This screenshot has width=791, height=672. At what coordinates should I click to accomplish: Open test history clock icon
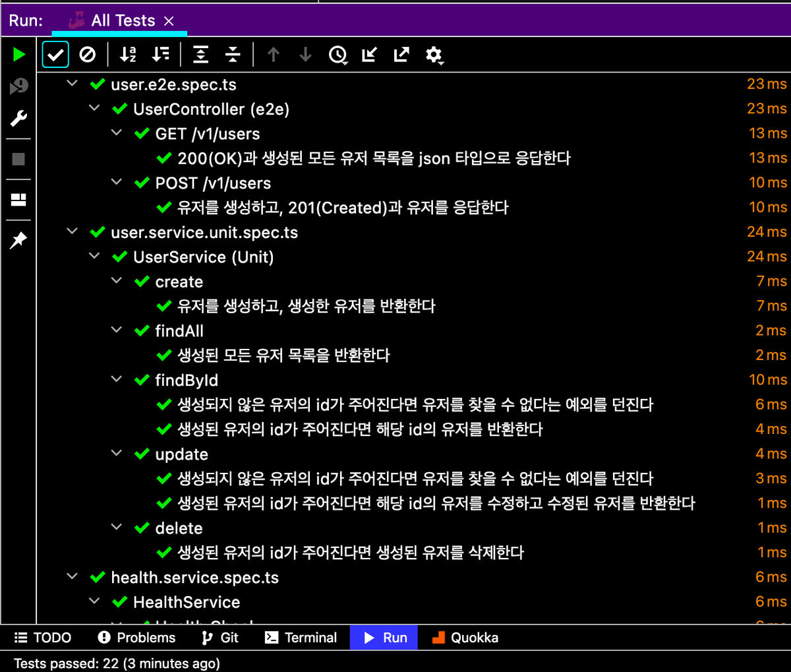coord(337,55)
